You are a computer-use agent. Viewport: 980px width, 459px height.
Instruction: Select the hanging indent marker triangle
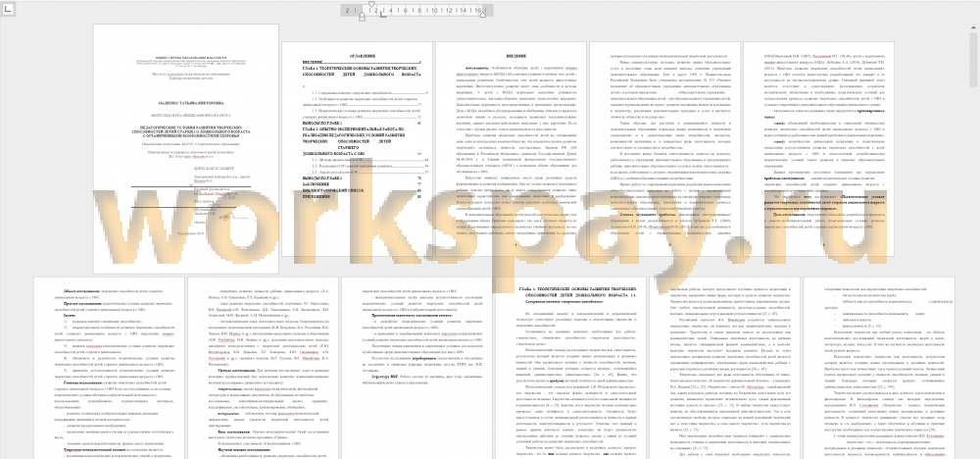coord(362,14)
